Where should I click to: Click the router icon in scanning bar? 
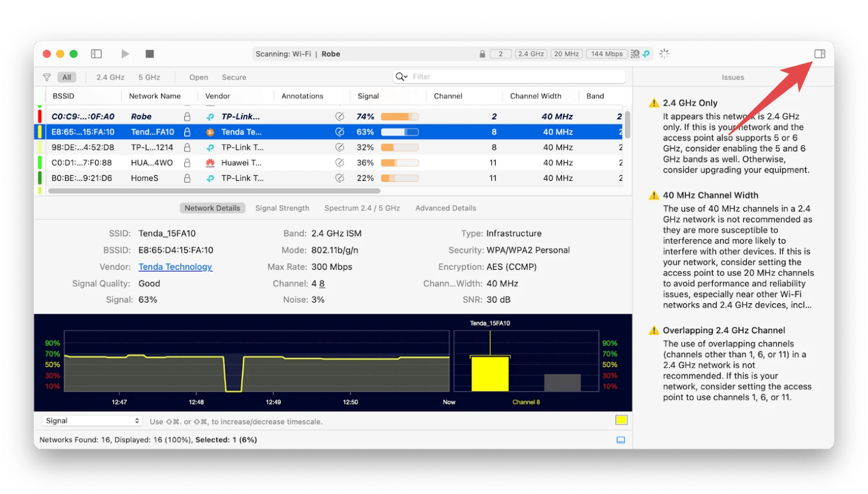click(x=635, y=54)
